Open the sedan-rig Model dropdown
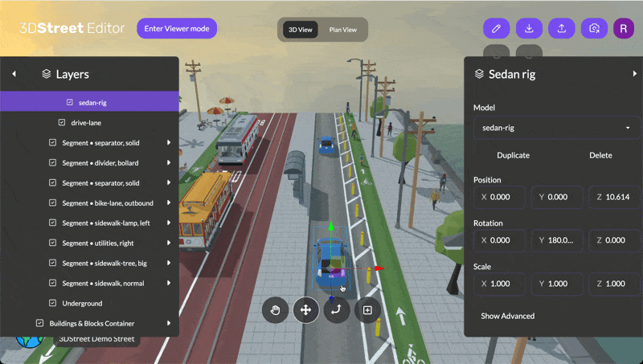Image resolution: width=643 pixels, height=364 pixels. [x=555, y=128]
